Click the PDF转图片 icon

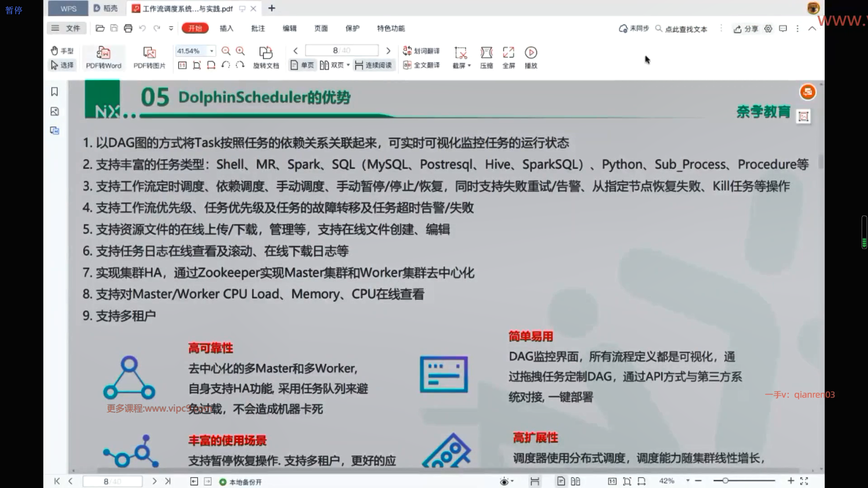coord(149,53)
